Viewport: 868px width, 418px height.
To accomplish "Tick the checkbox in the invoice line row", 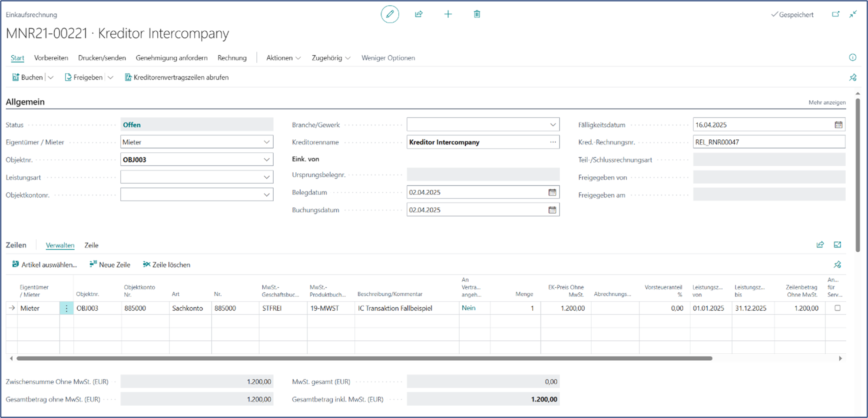I will (x=837, y=308).
